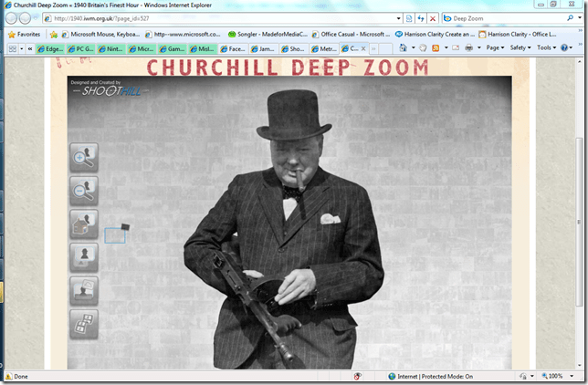Click the pop-up blocker status bar icon
The height and width of the screenshot is (385, 588).
pos(358,377)
